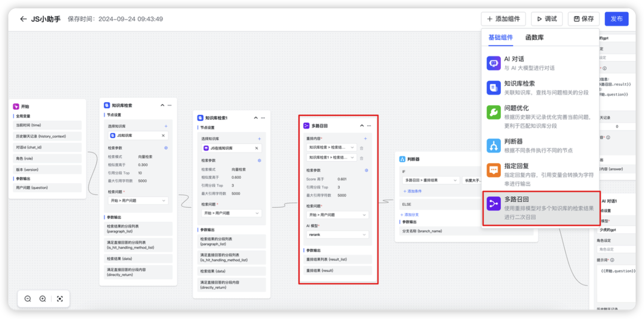Open 检索问题 dropdown in the 知识库检索 node
644x319 pixels.
click(x=138, y=201)
